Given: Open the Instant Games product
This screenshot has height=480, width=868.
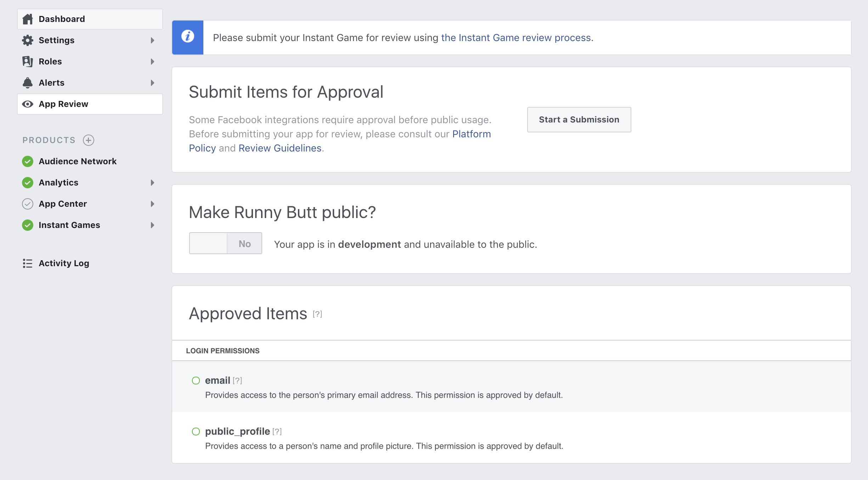Looking at the screenshot, I should point(90,225).
